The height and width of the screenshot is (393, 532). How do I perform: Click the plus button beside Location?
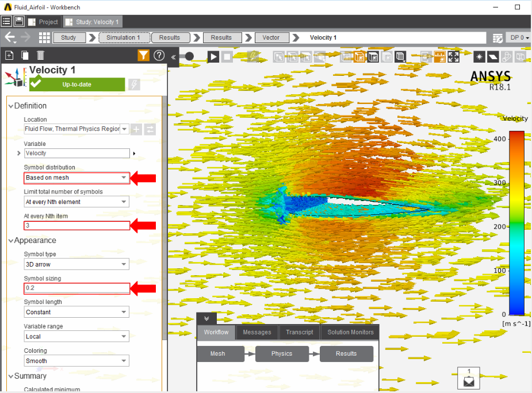click(x=136, y=129)
